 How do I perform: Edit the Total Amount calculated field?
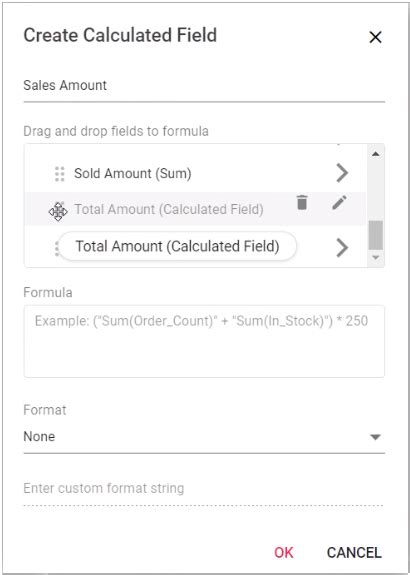(339, 202)
